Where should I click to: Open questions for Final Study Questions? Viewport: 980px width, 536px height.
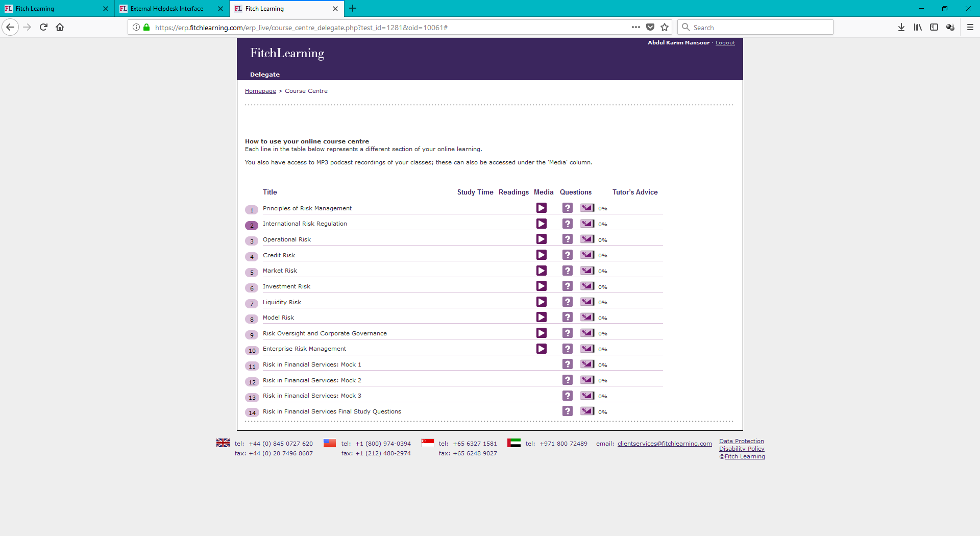click(568, 411)
